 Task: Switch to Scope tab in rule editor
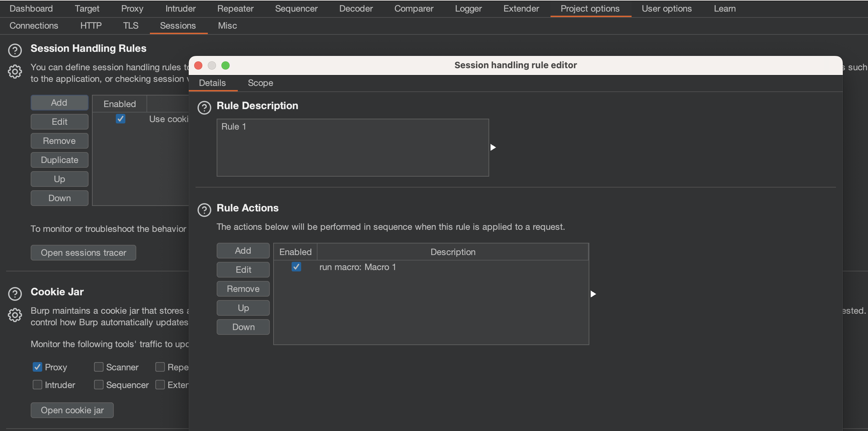tap(261, 83)
